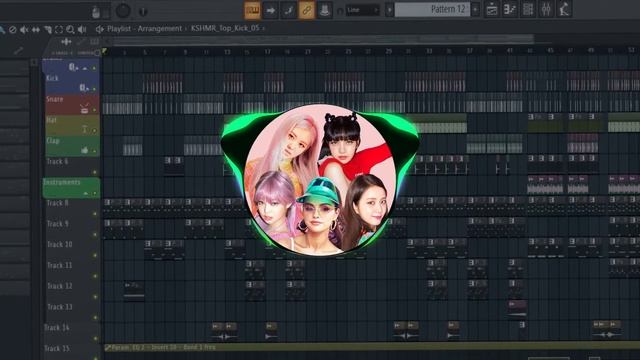
Task: Open the pattern selector arrow before Pattern 12
Action: coord(389,10)
